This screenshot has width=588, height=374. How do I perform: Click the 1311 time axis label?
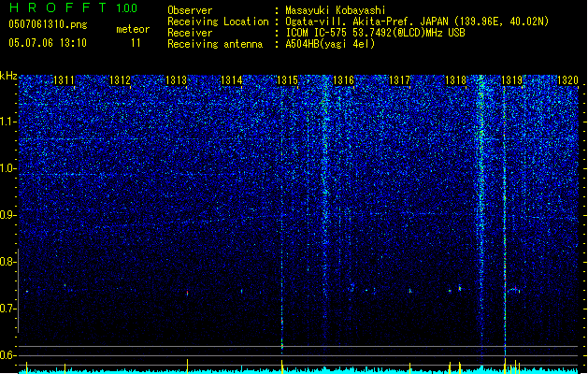point(64,80)
